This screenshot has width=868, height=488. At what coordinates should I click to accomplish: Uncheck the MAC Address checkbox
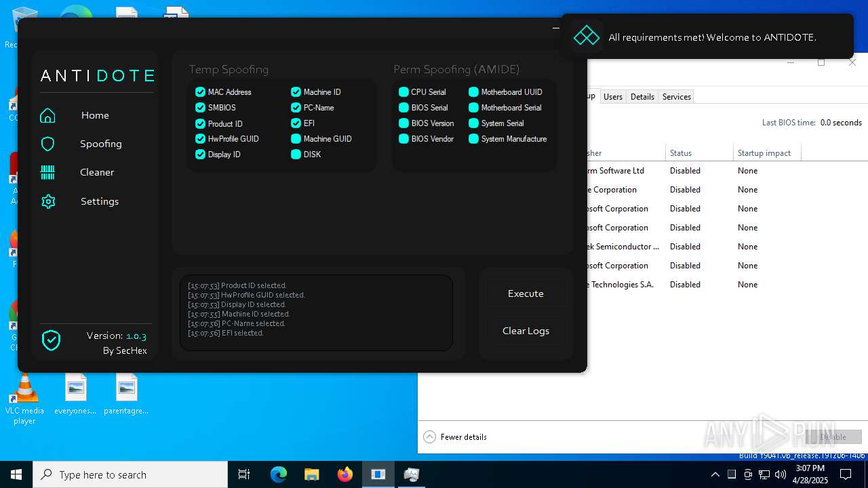click(x=200, y=91)
